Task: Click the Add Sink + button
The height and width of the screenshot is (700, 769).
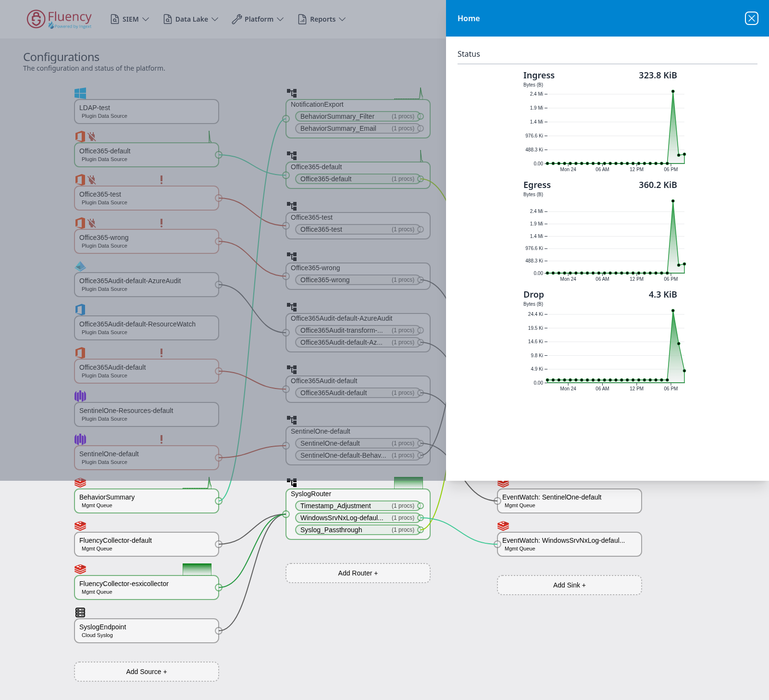Action: point(570,585)
